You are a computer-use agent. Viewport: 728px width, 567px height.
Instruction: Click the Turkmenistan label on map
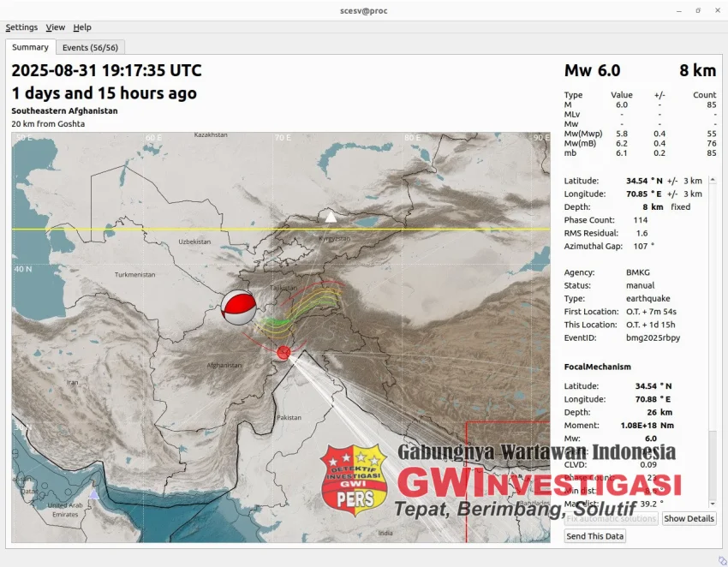pyautogui.click(x=134, y=274)
